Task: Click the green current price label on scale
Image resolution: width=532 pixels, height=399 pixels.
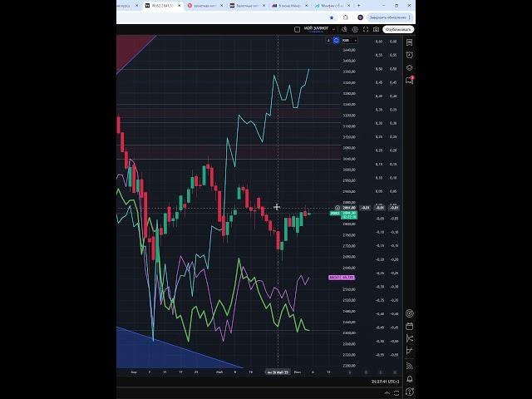Action: tap(349, 214)
